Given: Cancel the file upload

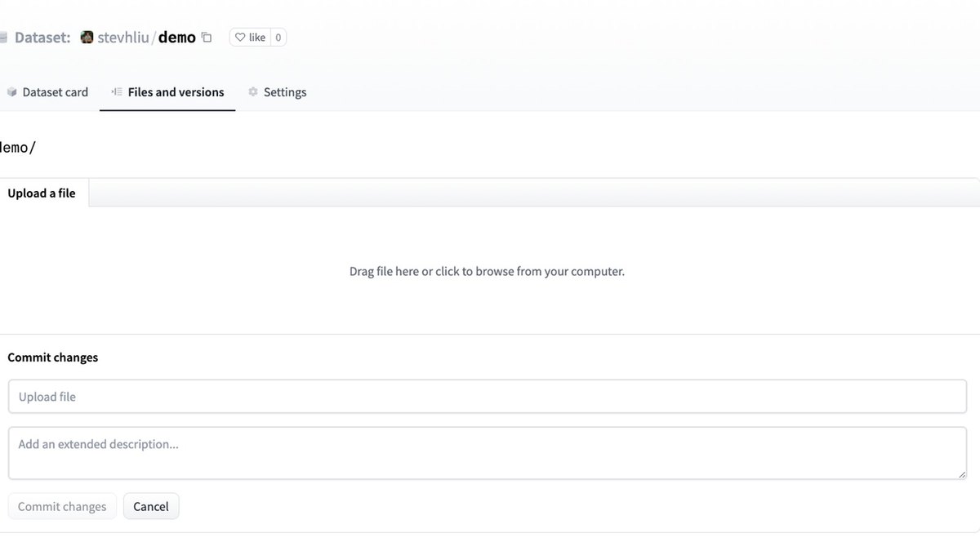Looking at the screenshot, I should (x=151, y=506).
